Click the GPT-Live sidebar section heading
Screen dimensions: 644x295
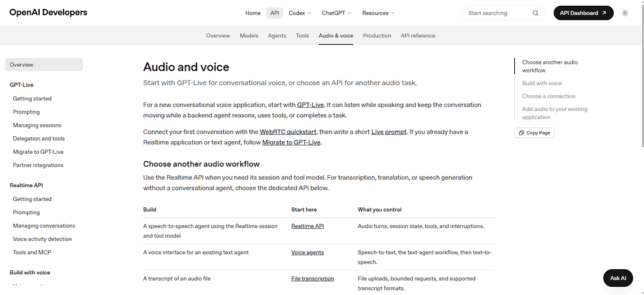click(x=21, y=85)
